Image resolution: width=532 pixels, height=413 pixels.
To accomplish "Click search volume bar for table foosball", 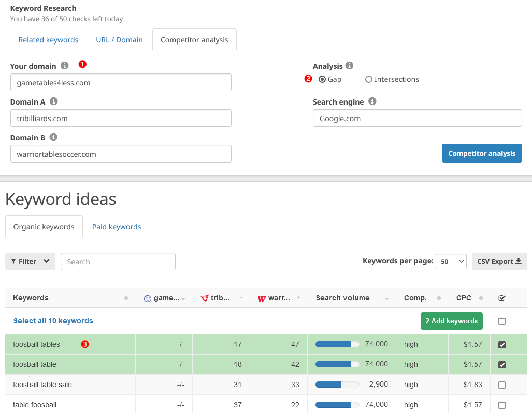I will 337,405.
